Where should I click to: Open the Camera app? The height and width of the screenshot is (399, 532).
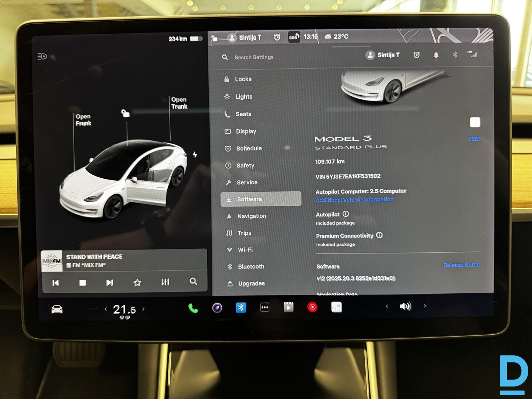[x=217, y=307]
